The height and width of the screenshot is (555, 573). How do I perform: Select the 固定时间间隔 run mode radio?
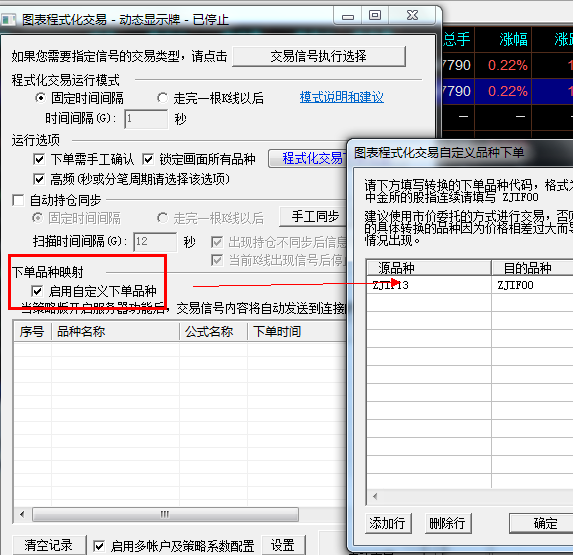(x=41, y=98)
